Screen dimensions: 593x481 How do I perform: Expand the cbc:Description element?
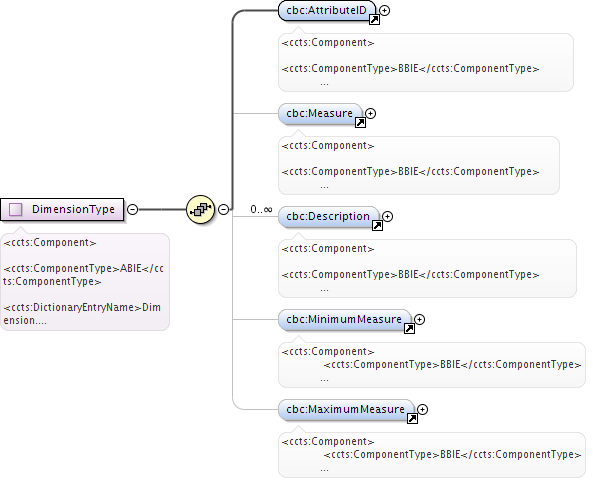(388, 216)
